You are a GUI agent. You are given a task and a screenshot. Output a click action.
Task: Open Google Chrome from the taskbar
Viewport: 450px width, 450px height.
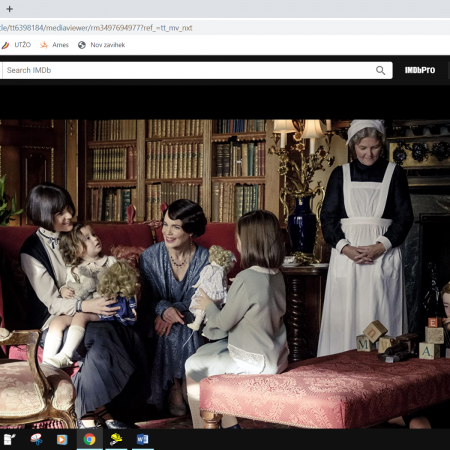pos(89,439)
